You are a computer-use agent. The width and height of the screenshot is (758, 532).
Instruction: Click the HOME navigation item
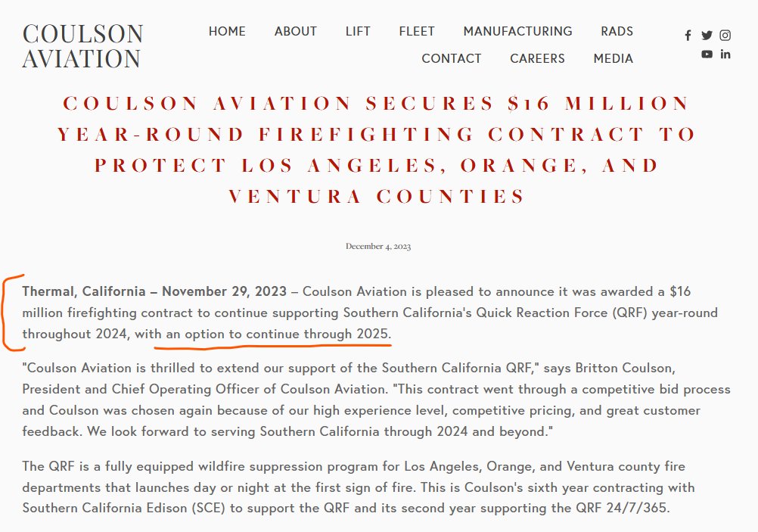pyautogui.click(x=227, y=32)
